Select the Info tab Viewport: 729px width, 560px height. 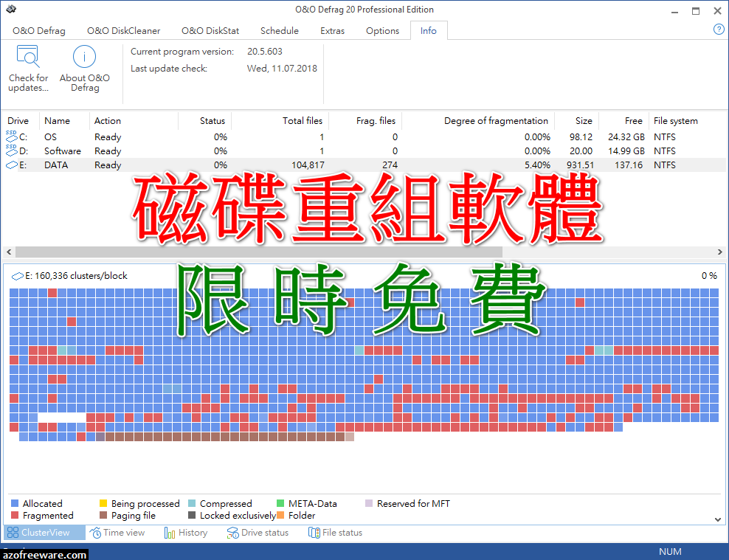click(x=429, y=31)
